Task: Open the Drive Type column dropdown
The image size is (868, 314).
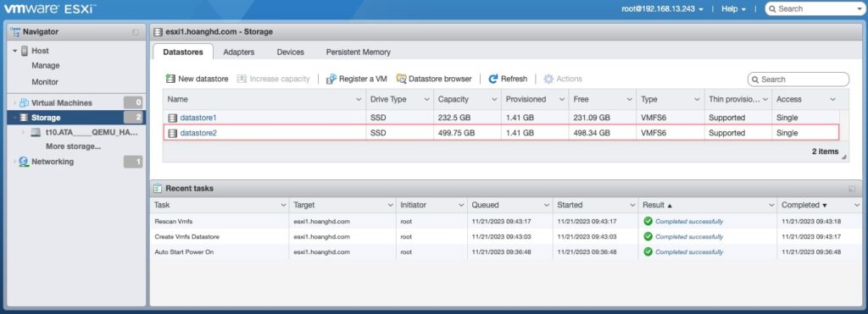Action: [x=427, y=100]
